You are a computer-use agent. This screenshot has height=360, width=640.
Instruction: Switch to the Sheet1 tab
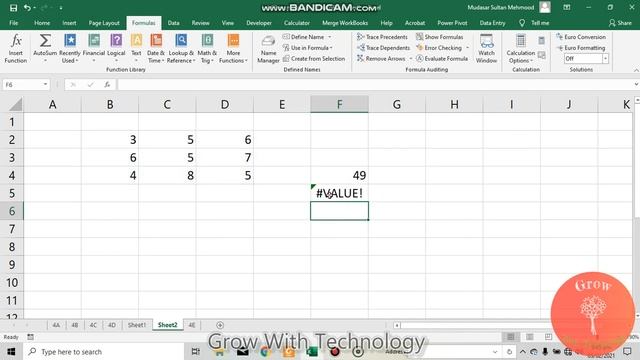pos(136,325)
